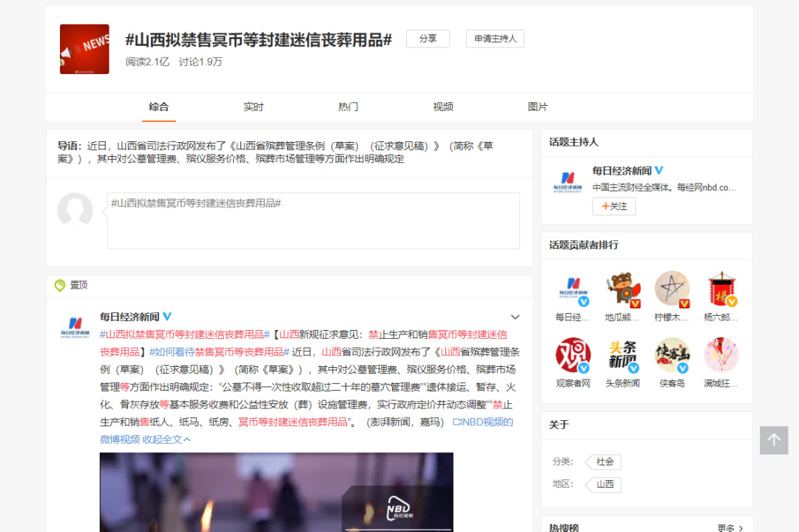799x532 pixels.
Task: Open 更多 in the 热搜榜 panel
Action: [x=730, y=528]
